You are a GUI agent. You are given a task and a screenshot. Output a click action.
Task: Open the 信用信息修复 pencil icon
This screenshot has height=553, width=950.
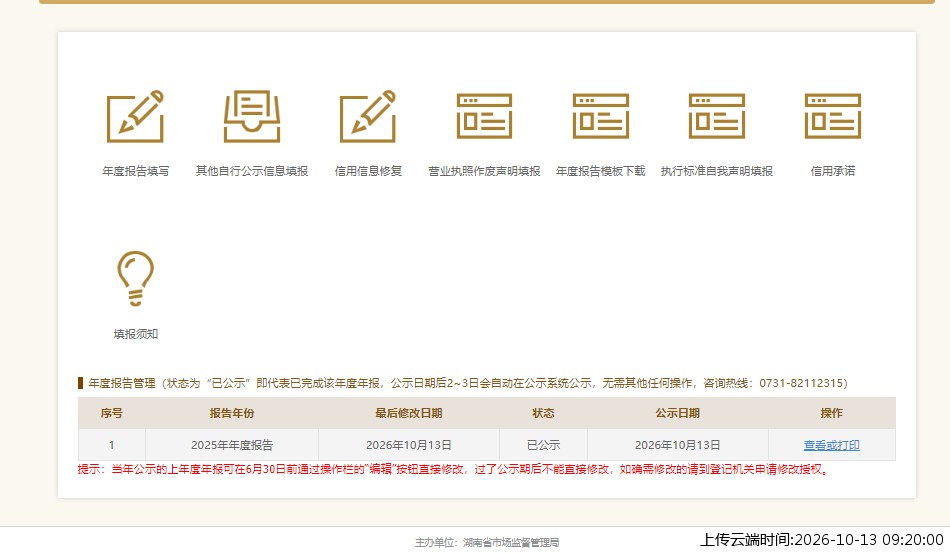(368, 116)
